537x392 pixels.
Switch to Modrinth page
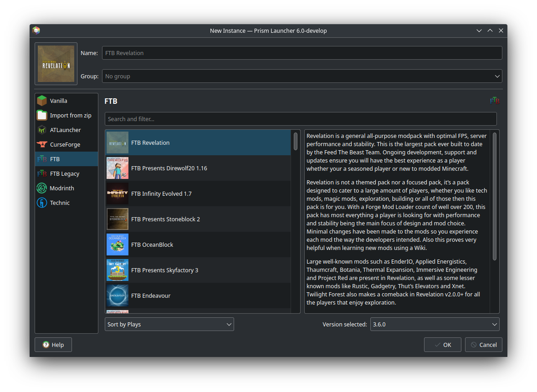[66, 188]
